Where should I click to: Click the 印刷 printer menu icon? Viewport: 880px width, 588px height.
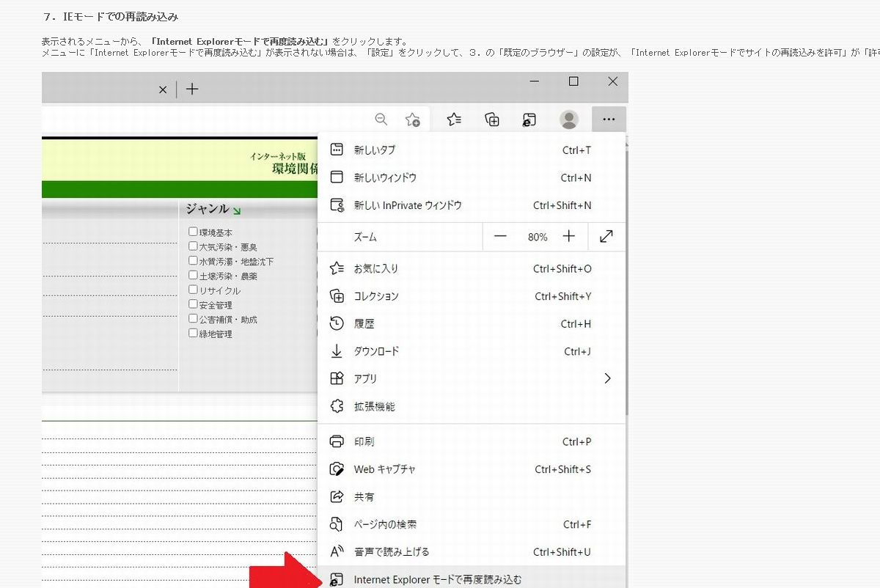pos(337,441)
